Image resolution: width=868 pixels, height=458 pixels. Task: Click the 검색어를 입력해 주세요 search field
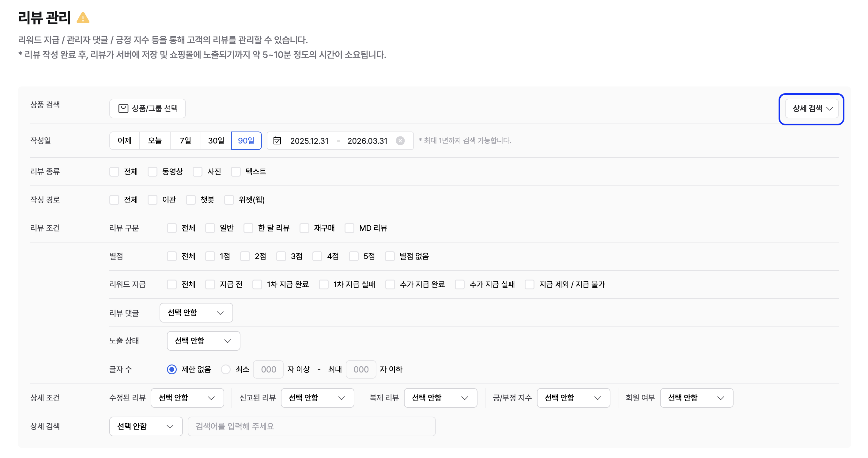tap(312, 427)
